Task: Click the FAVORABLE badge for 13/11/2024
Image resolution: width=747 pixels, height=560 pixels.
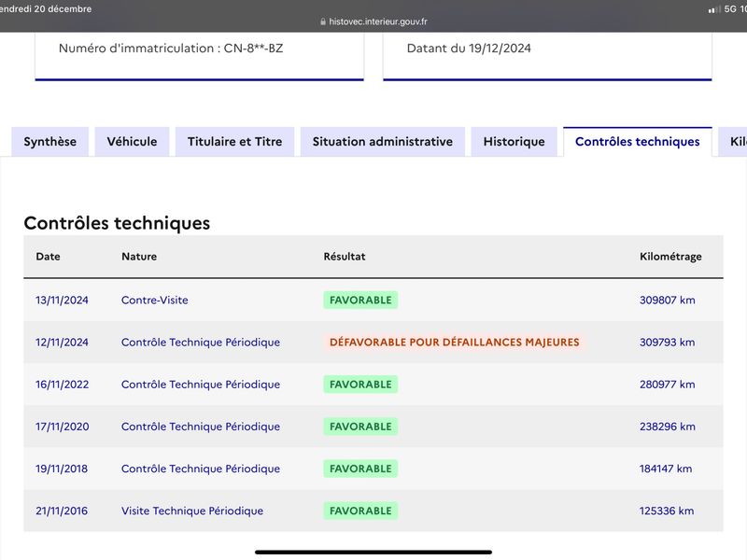Action: [x=360, y=300]
